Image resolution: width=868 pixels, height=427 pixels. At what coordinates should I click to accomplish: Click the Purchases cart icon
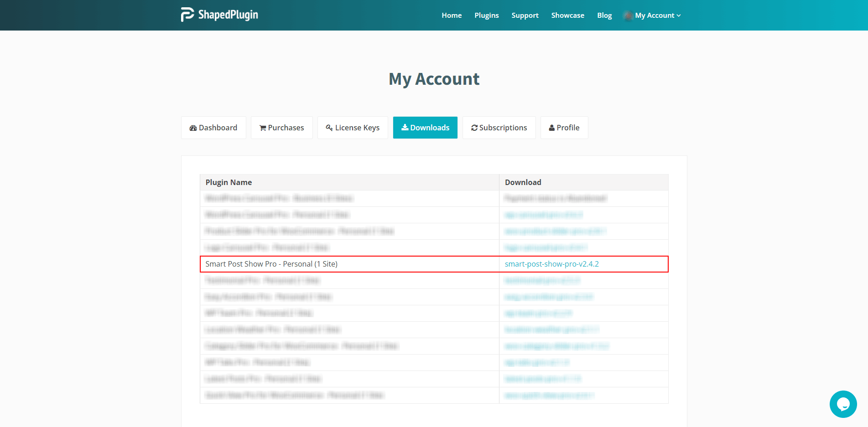(263, 128)
